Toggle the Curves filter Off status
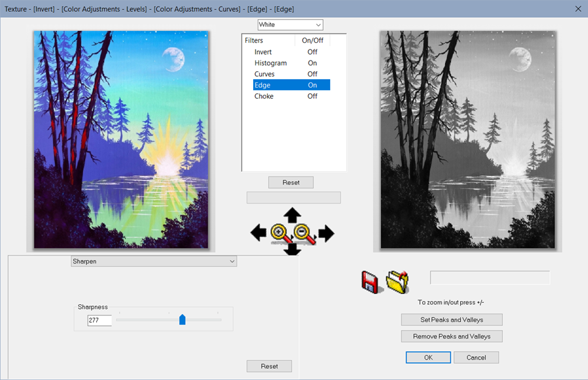 [312, 74]
